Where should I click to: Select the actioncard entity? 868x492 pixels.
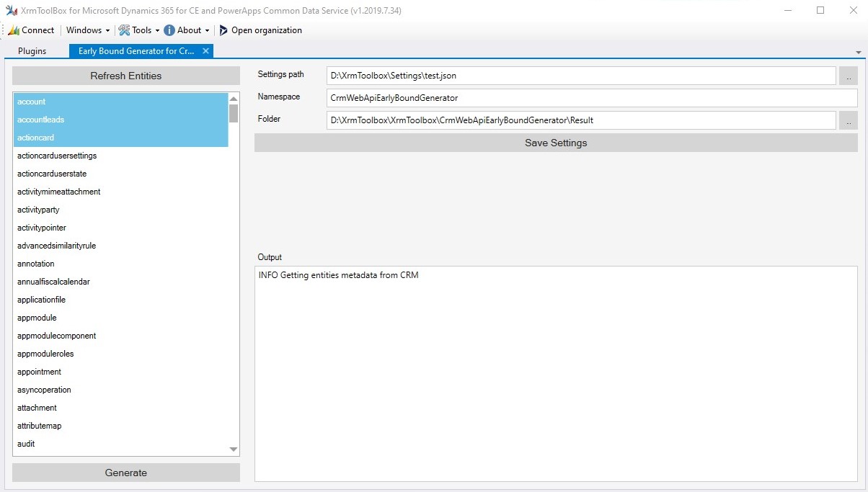[121, 138]
